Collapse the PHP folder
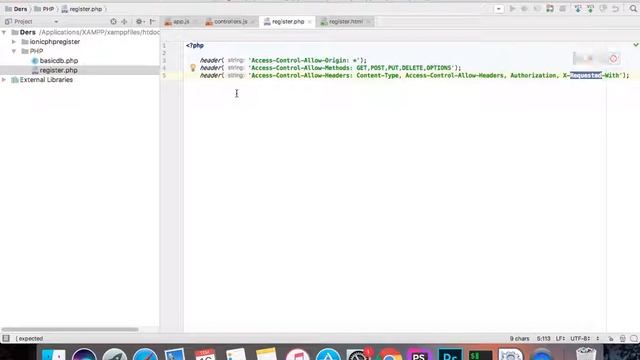Image resolution: width=640 pixels, height=360 pixels. [x=14, y=51]
